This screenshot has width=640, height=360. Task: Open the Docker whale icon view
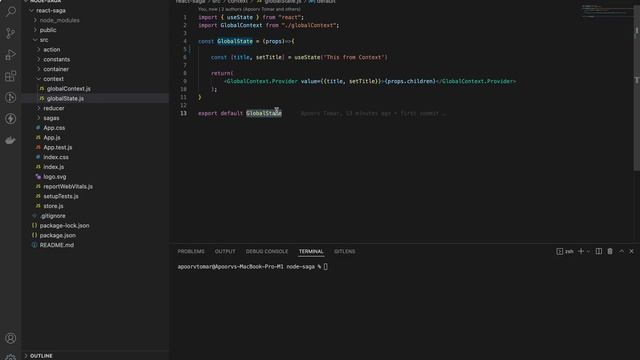point(11,140)
